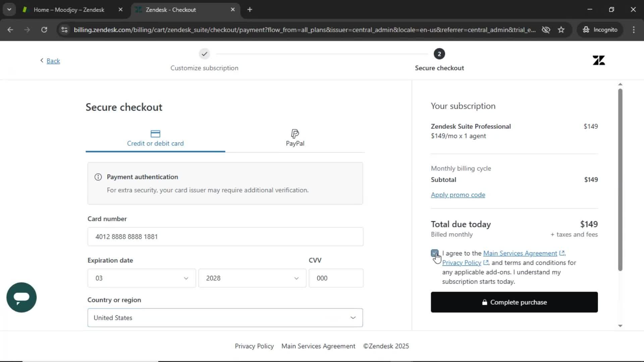This screenshot has height=362, width=644.
Task: Click the credit card icon above Credit or debit card
Action: pos(155,134)
